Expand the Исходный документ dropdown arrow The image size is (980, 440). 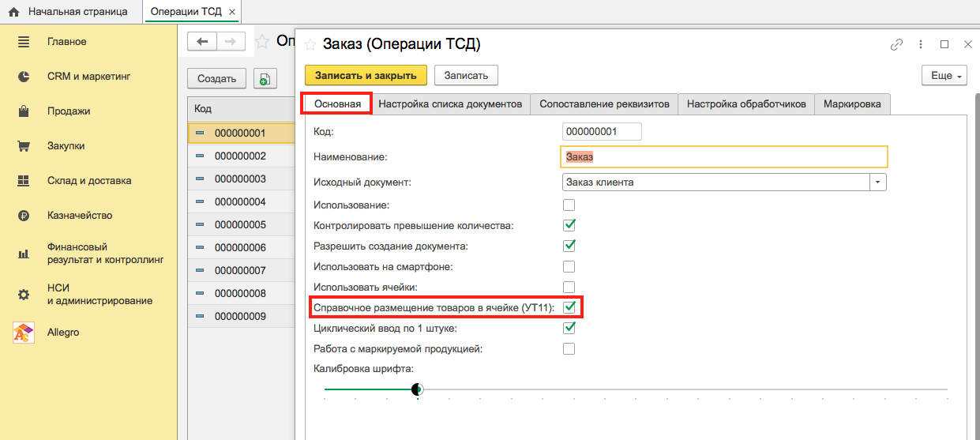pyautogui.click(x=878, y=182)
